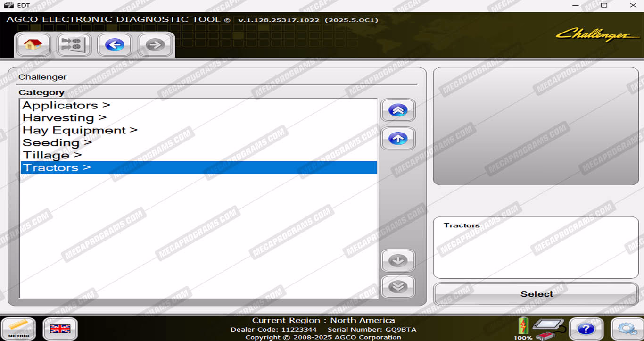Close the EDT window
Screen dimensions: 644x341
(633, 5)
